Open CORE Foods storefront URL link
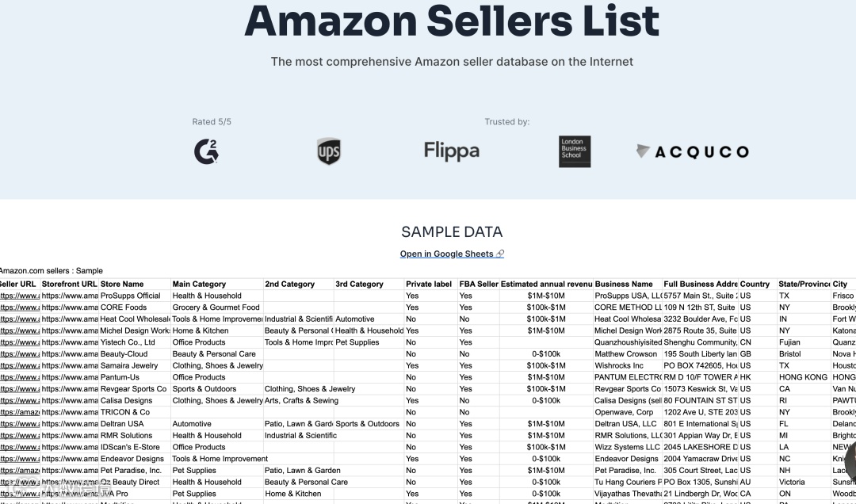 (70, 307)
